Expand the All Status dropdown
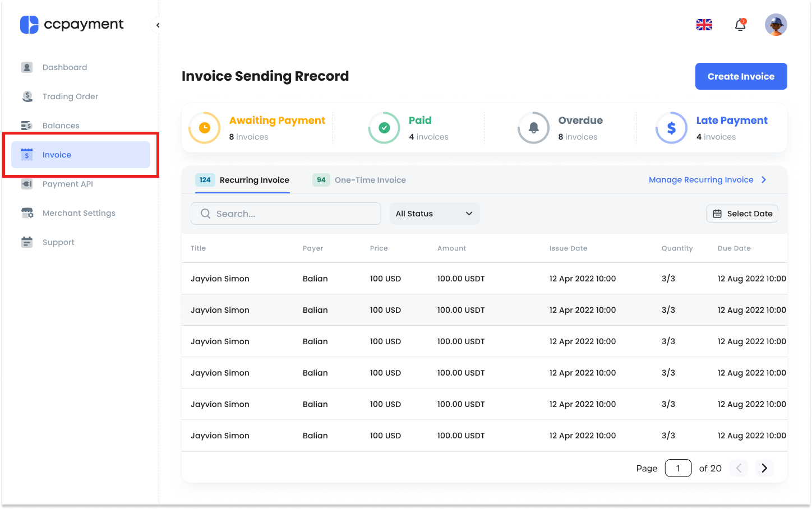 pyautogui.click(x=435, y=214)
